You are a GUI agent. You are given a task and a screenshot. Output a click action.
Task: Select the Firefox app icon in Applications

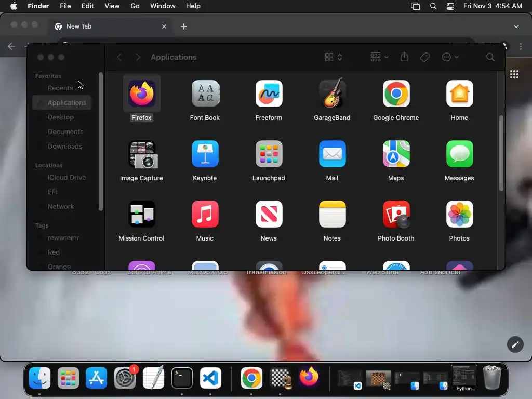pyautogui.click(x=141, y=94)
